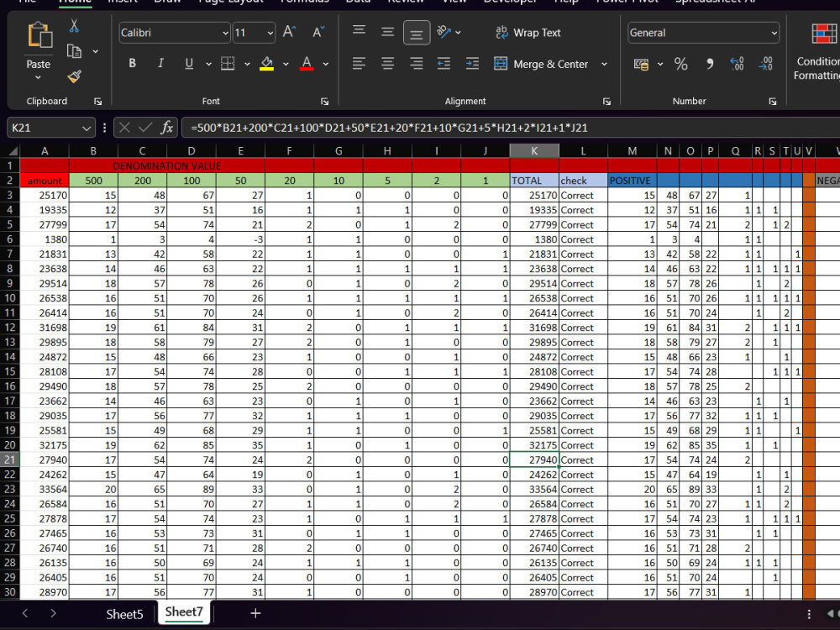Expand the Name Box K21 dropdown
This screenshot has width=840, height=630.
pos(87,128)
